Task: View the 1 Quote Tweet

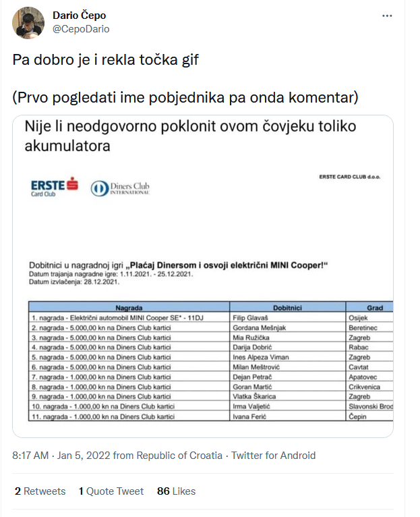Action: pyautogui.click(x=111, y=491)
